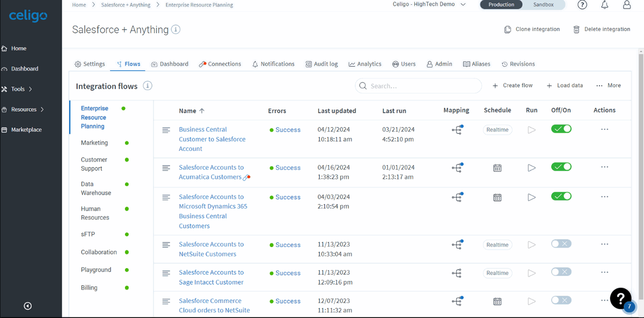Open the Analytics tab
Screen dimensions: 644x318
(x=365, y=64)
